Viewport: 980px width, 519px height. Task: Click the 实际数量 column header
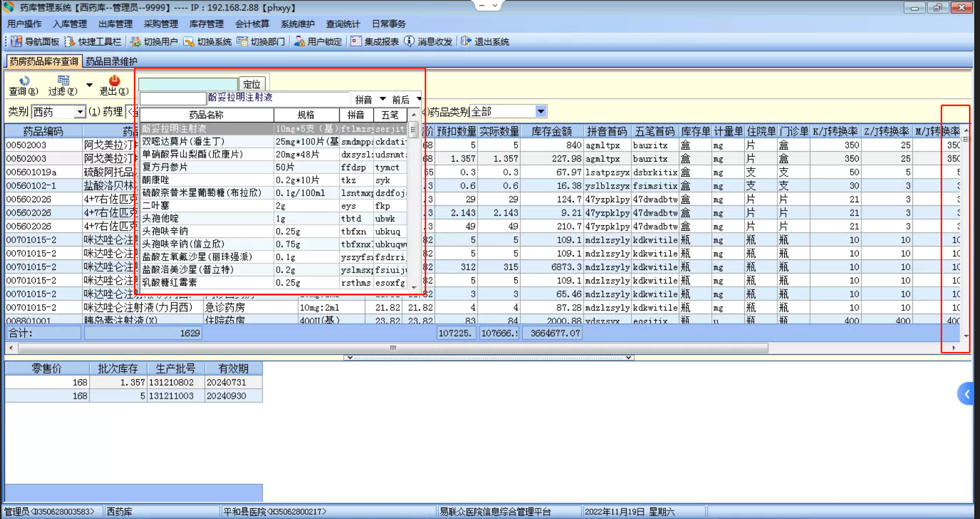[499, 131]
